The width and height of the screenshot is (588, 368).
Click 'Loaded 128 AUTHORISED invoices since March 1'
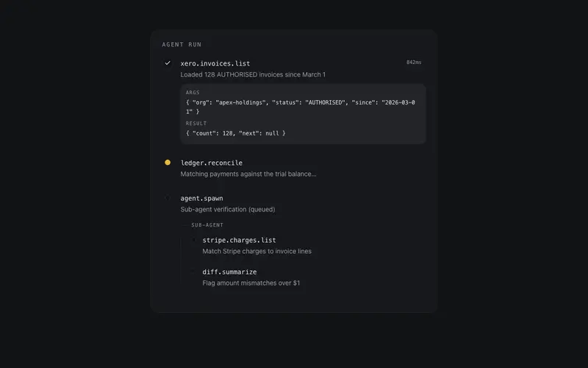253,75
